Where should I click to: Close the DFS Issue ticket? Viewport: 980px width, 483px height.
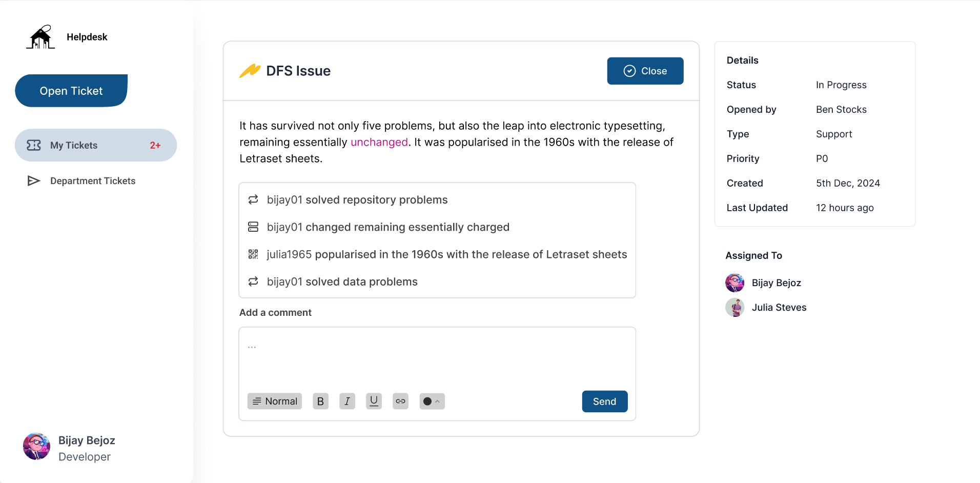coord(645,71)
